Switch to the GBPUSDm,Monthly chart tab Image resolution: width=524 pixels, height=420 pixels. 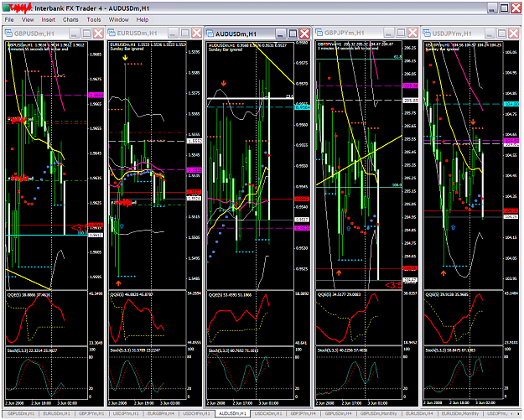pos(378,413)
